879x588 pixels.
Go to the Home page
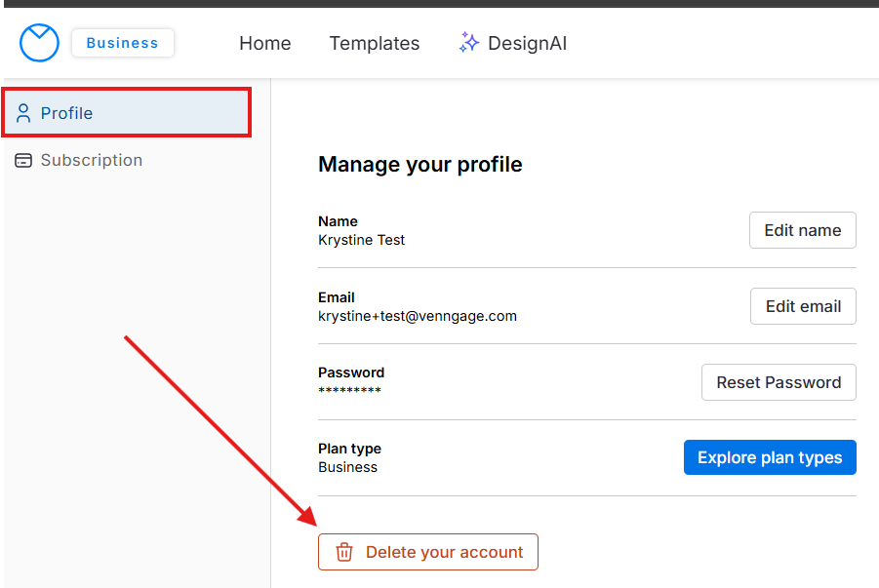click(264, 43)
